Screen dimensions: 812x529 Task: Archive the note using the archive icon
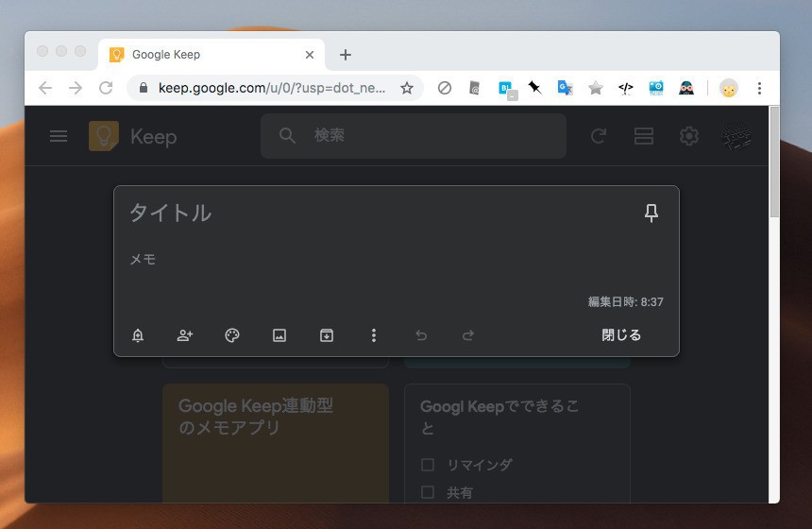(x=327, y=335)
